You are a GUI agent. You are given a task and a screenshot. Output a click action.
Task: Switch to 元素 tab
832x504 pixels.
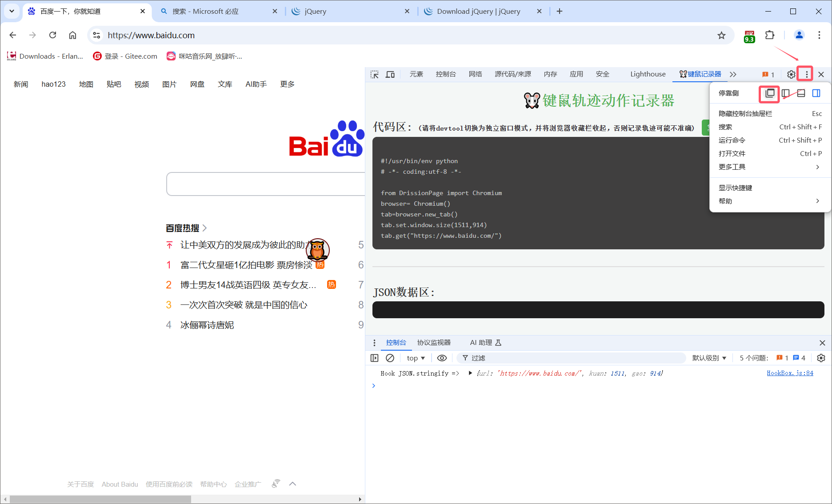coord(416,74)
